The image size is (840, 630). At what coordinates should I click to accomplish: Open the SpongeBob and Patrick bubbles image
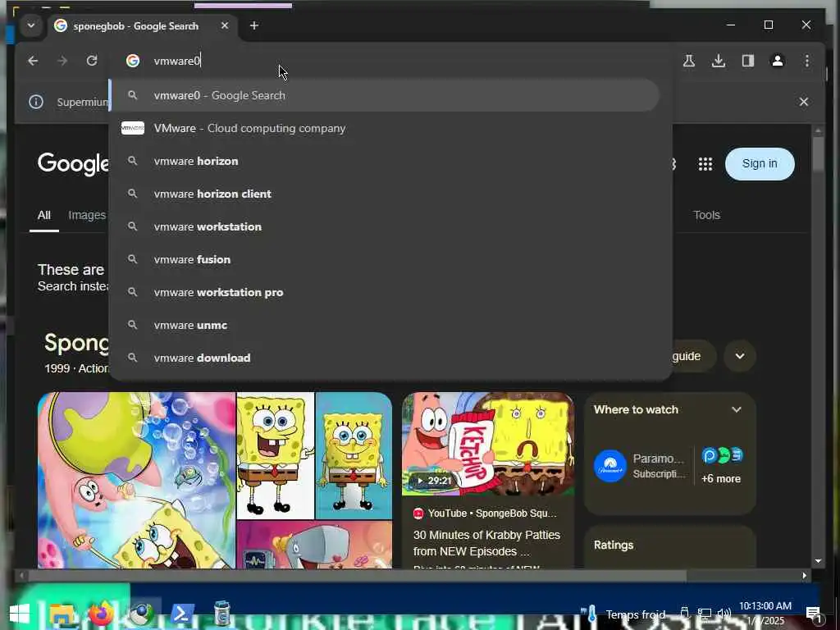136,480
